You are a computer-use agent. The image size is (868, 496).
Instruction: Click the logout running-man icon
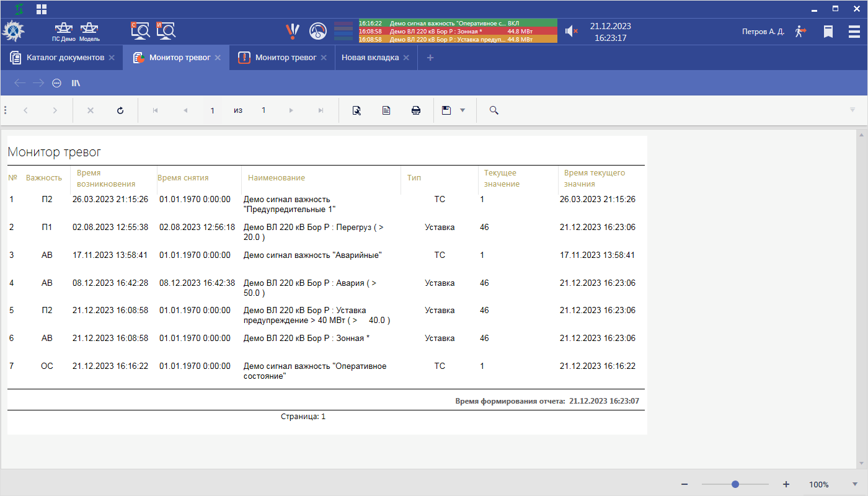pyautogui.click(x=800, y=31)
